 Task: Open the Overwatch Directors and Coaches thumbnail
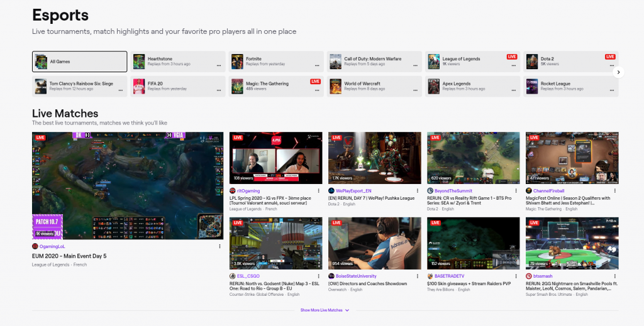pyautogui.click(x=375, y=243)
